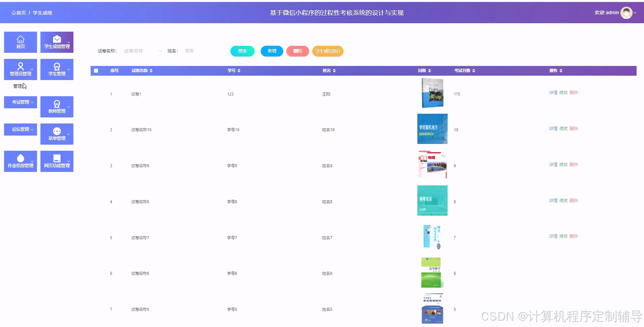Screen dimensions: 644x327
Task: Open the 首页 (Home) sidebar icon
Action: (20, 42)
